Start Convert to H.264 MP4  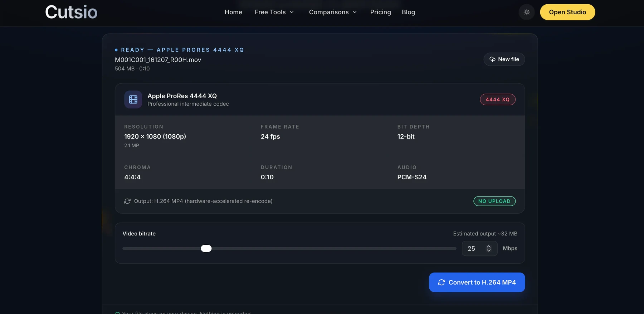point(477,282)
